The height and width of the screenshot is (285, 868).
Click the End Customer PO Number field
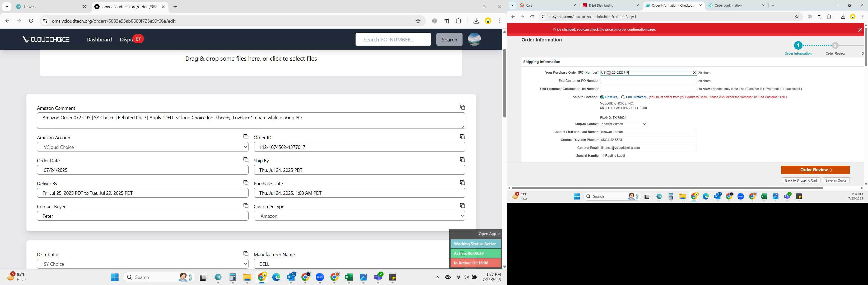(x=648, y=81)
